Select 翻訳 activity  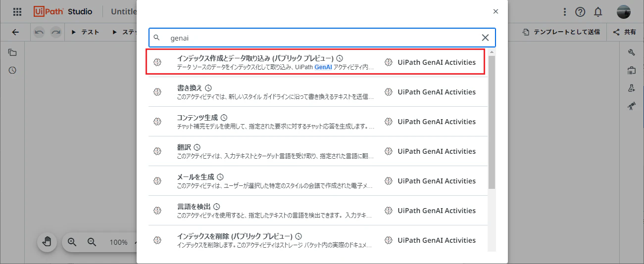318,151
